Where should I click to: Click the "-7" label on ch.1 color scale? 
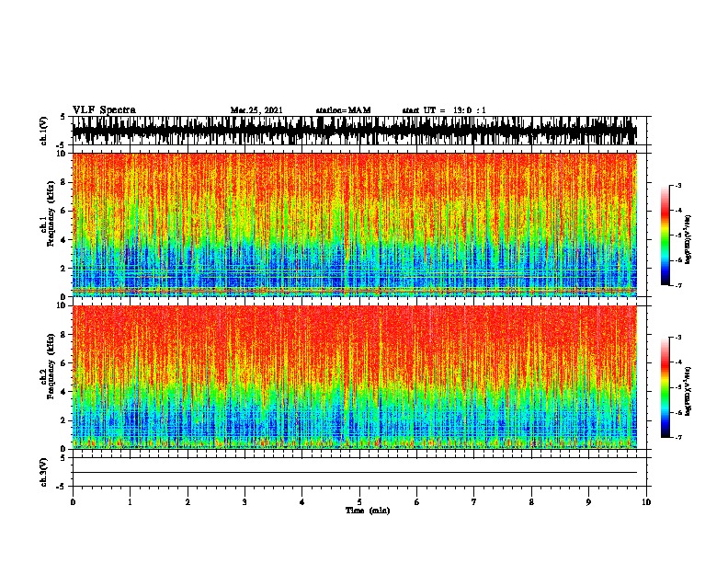point(678,285)
